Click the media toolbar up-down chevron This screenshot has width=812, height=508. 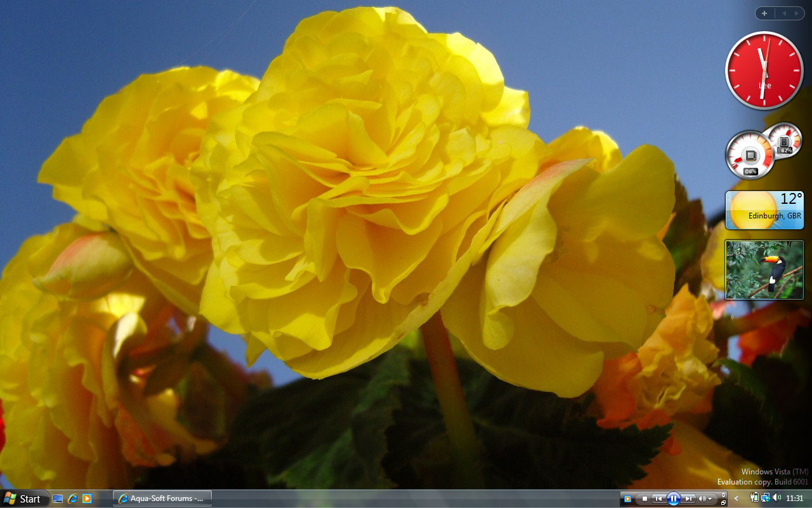(x=724, y=495)
